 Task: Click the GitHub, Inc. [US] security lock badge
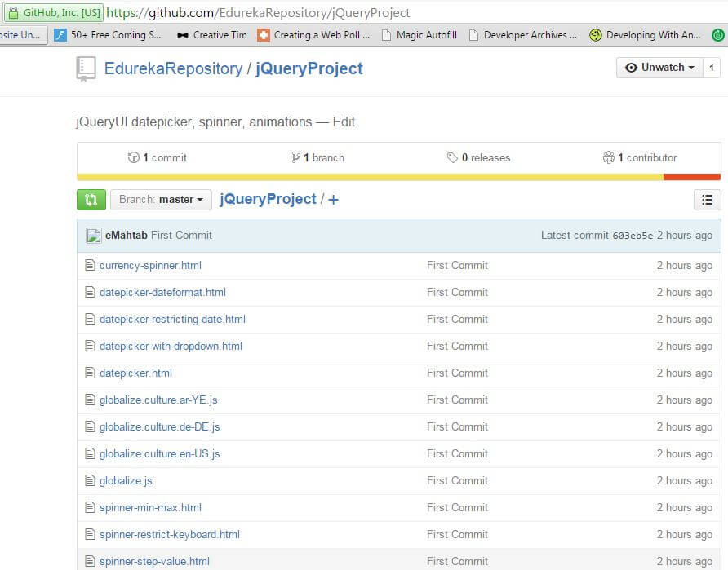click(54, 12)
